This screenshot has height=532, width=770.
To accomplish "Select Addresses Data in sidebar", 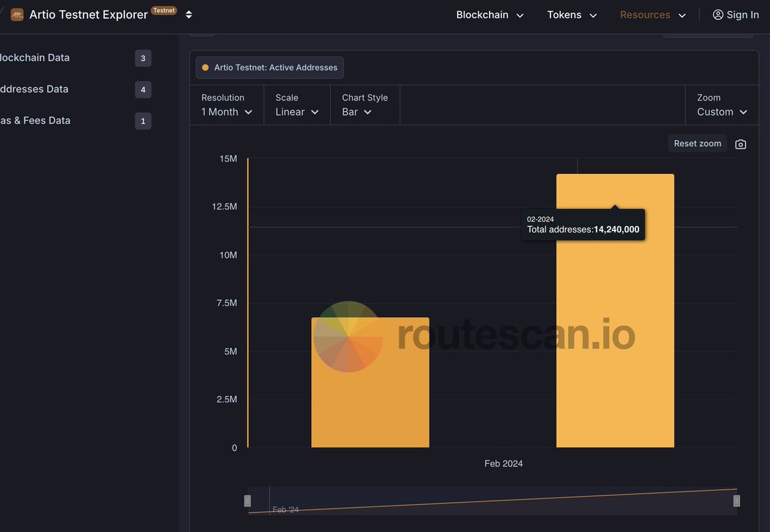I will click(x=34, y=89).
